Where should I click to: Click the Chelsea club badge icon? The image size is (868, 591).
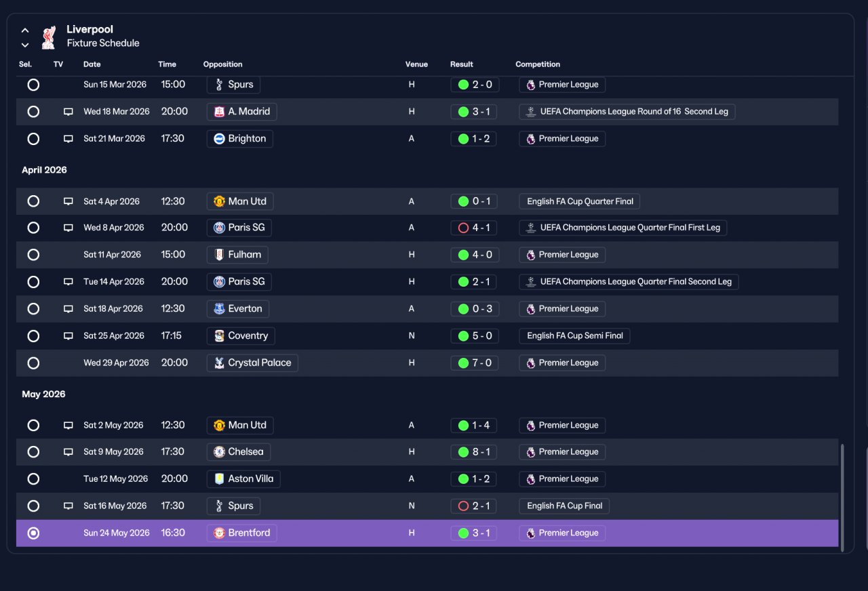point(219,452)
